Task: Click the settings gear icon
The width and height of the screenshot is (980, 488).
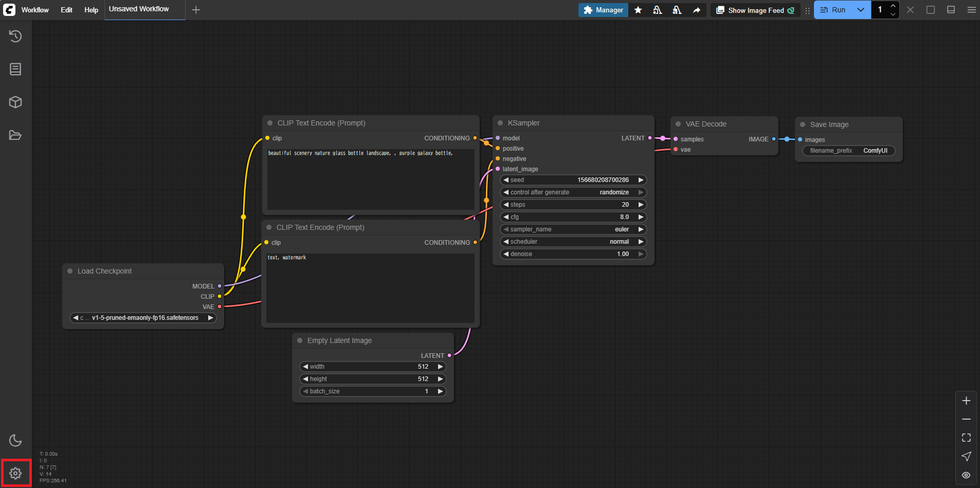Action: pyautogui.click(x=15, y=473)
